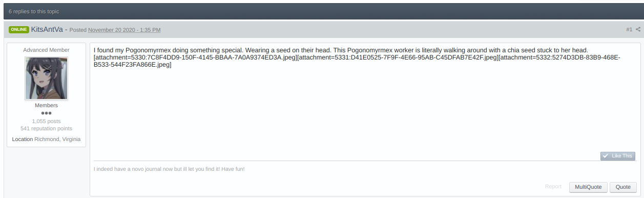Image resolution: width=644 pixels, height=198 pixels.
Task: Report this post
Action: point(553,187)
